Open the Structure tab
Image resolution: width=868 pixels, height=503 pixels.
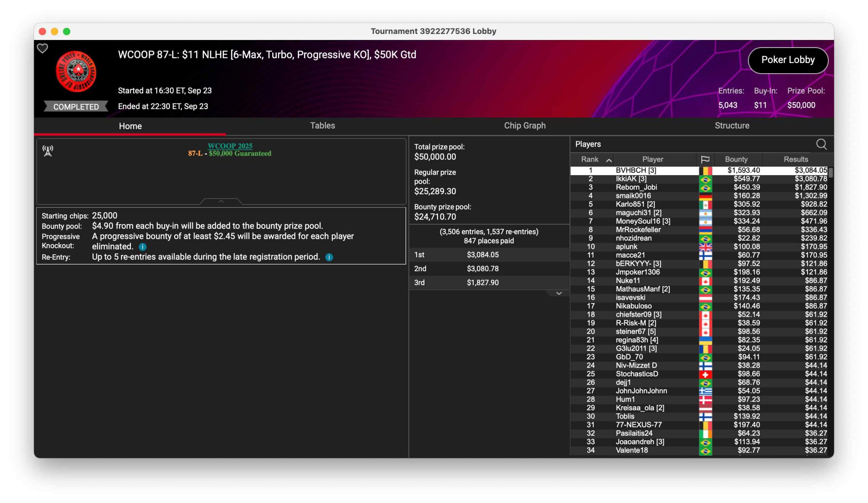tap(732, 125)
